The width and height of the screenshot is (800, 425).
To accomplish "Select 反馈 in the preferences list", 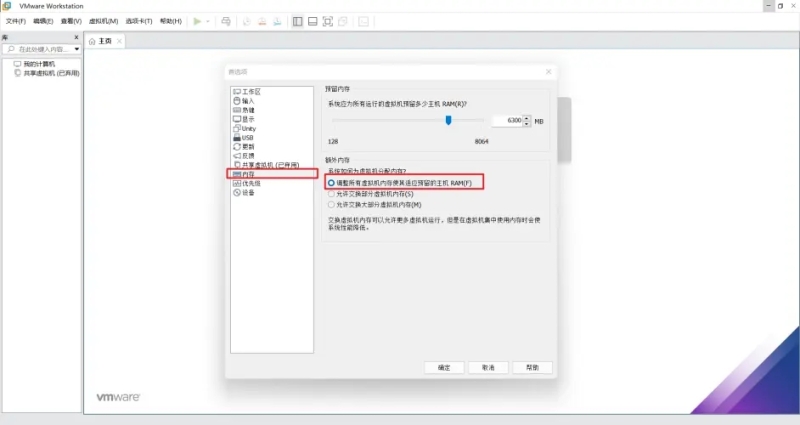I will tap(244, 156).
